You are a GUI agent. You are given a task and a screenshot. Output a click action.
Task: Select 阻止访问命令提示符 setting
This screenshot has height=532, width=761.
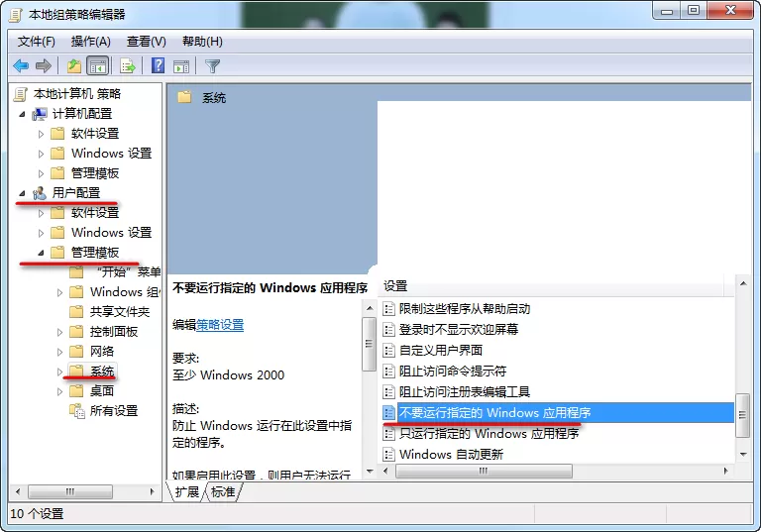tap(452, 372)
